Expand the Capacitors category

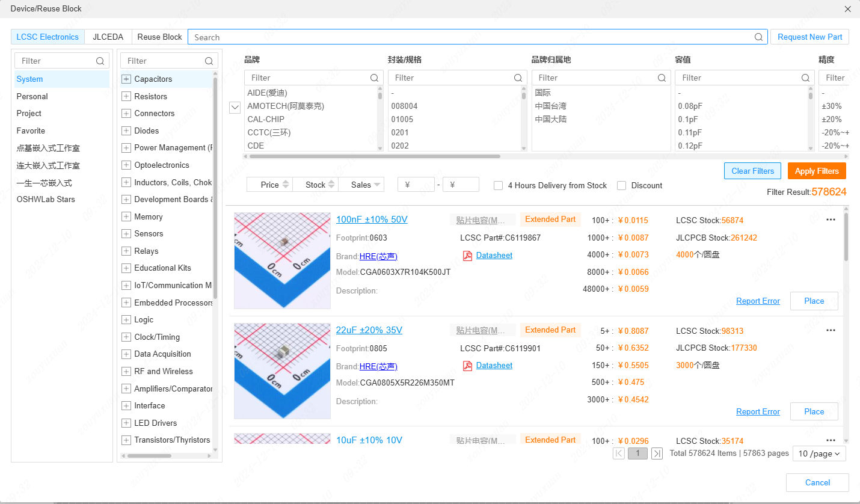pos(126,79)
